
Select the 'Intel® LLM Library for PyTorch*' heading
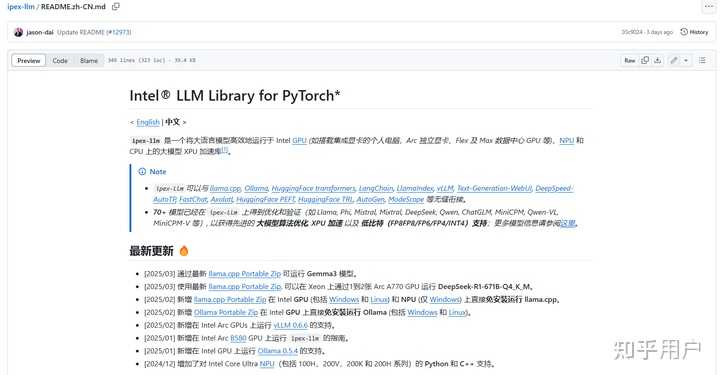click(x=235, y=95)
